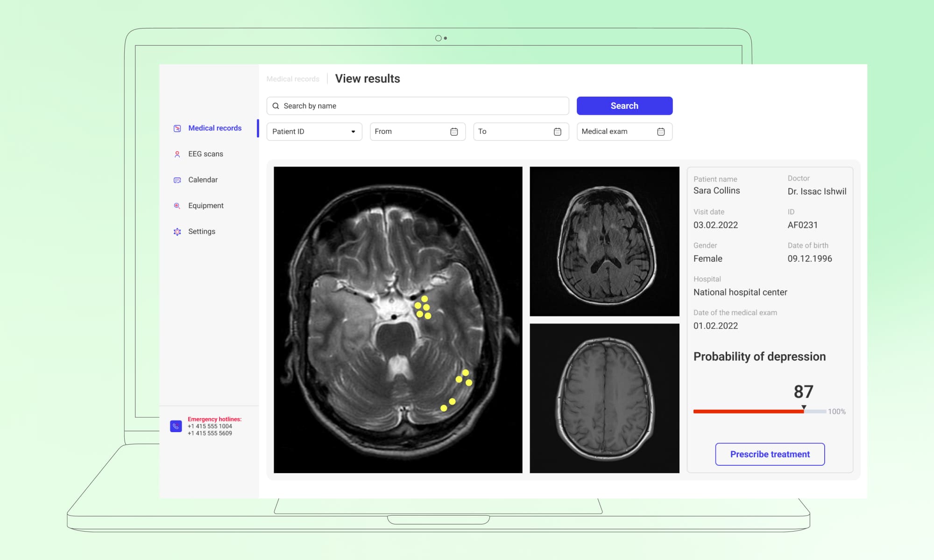934x560 pixels.
Task: Click the Equipment sidebar icon
Action: point(177,206)
